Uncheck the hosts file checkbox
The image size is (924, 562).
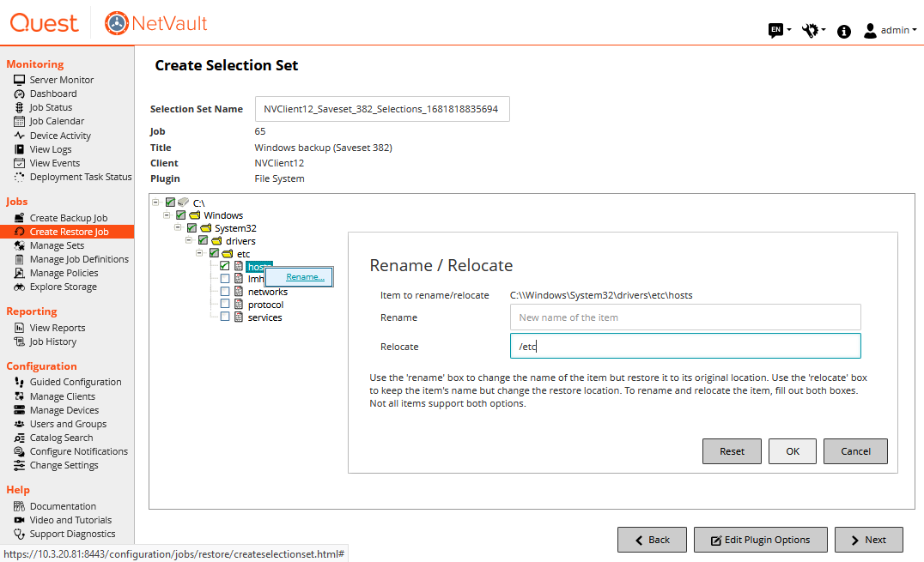coord(225,266)
